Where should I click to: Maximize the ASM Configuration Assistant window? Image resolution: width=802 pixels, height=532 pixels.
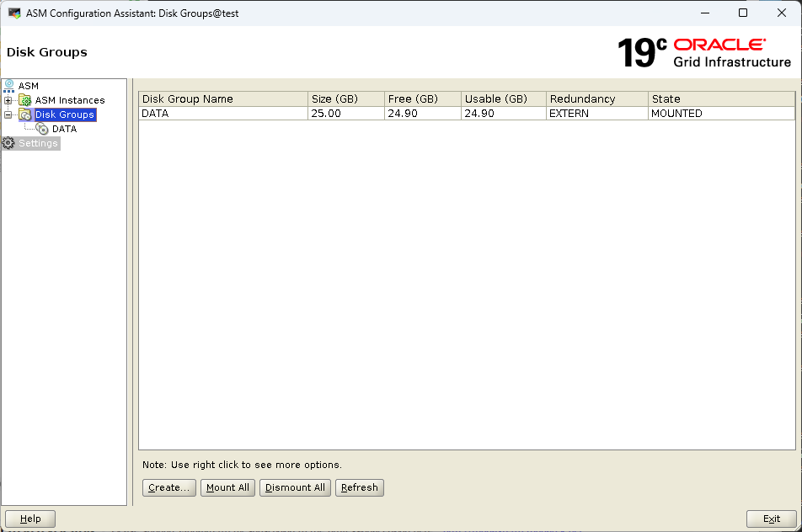(x=743, y=13)
